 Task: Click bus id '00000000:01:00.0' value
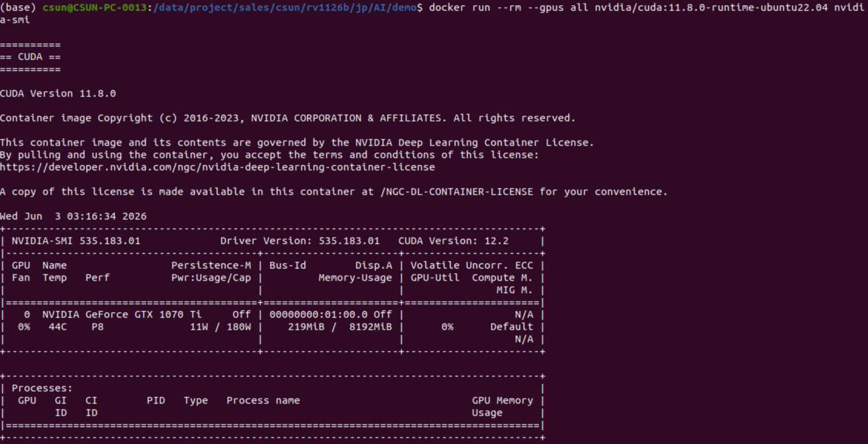pyautogui.click(x=318, y=314)
